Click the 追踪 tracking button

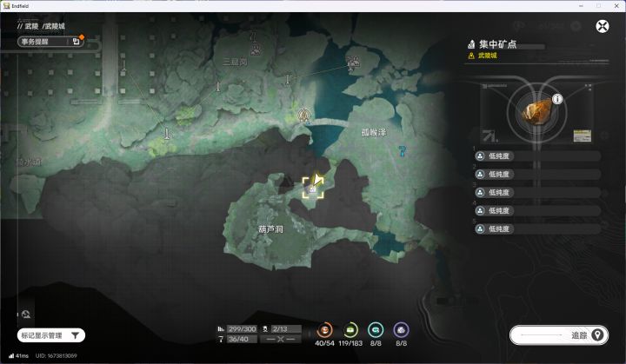point(559,335)
